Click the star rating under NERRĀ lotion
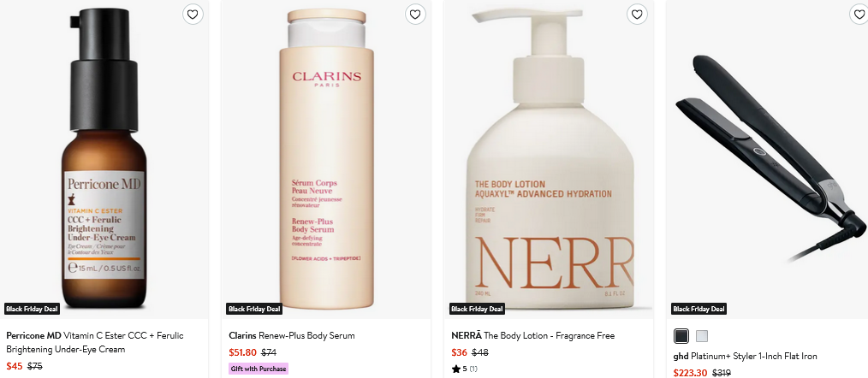Screen dimensions: 868x378 (x=463, y=369)
